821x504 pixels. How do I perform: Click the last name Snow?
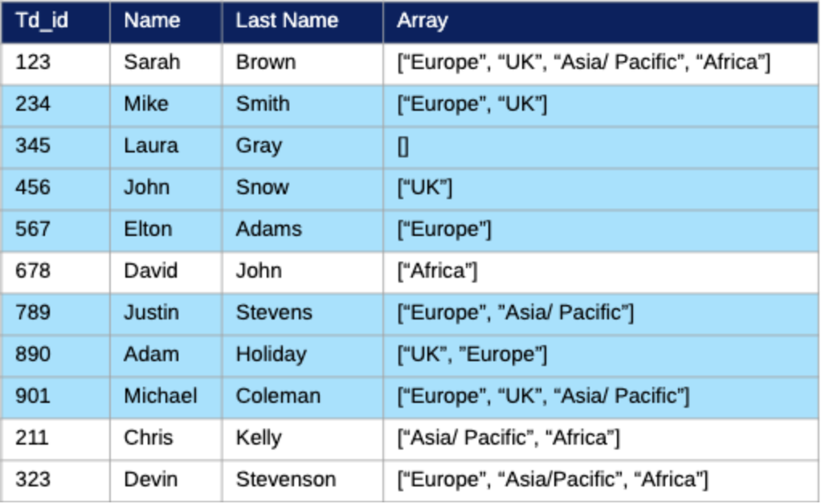point(262,188)
